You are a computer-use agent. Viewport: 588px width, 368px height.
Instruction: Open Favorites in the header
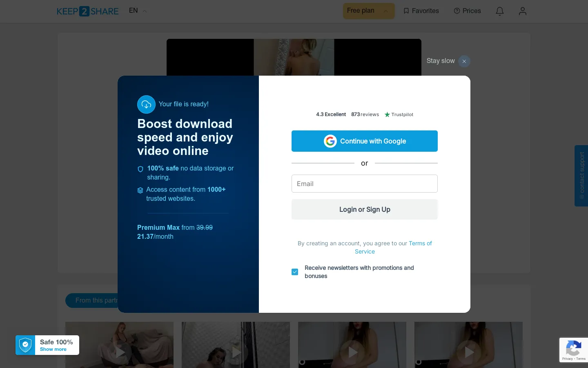click(x=421, y=11)
